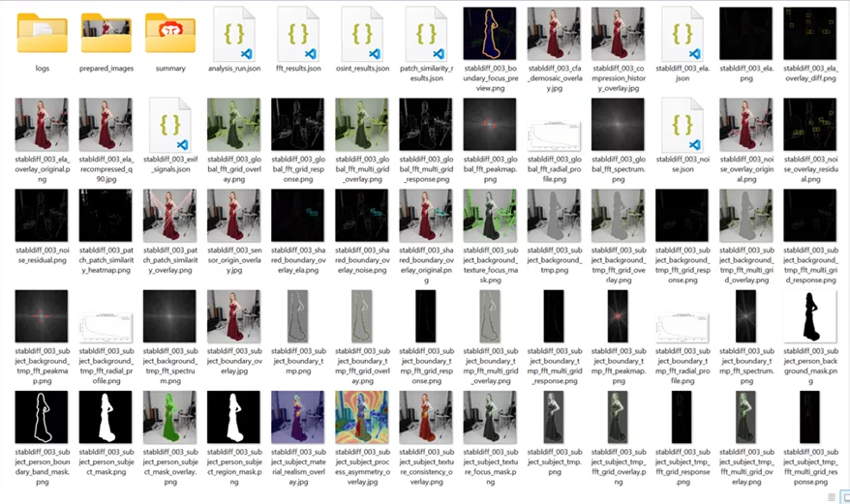Select the dark stabldiff_003_ela.png thumbnail
Screen dimensions: 850x504
click(745, 34)
